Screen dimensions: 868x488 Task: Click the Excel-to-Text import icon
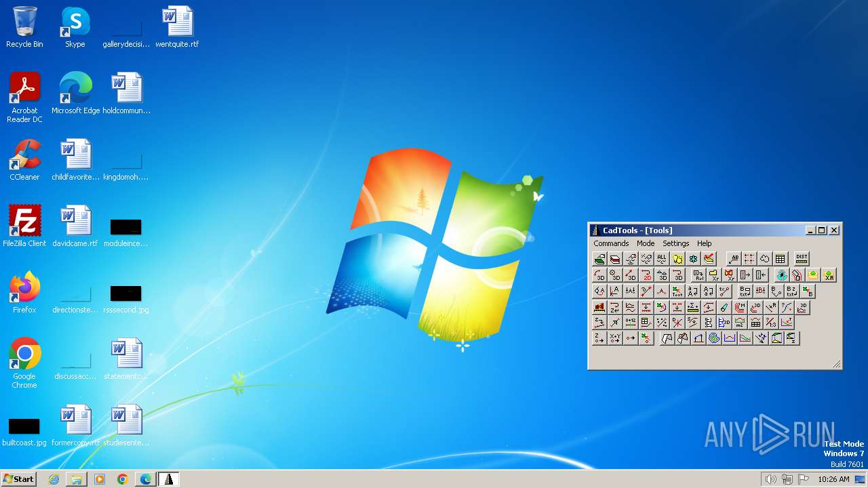(677, 291)
